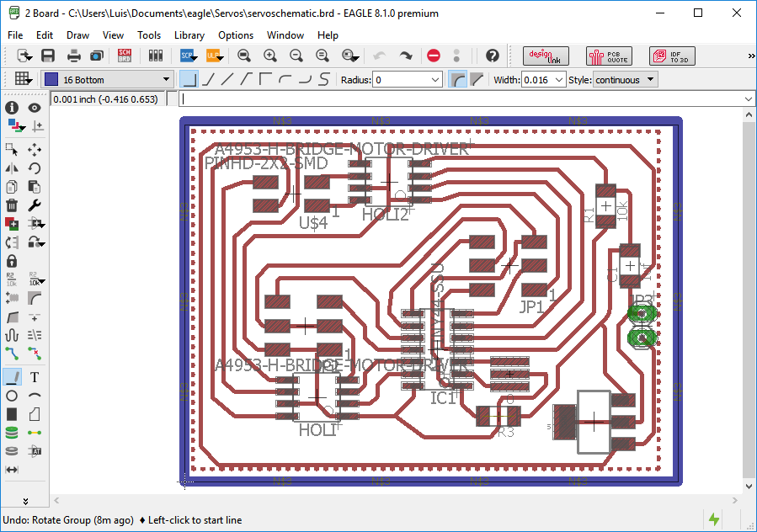Image resolution: width=757 pixels, height=532 pixels.
Task: Select the Polygon tool
Action: coord(35,414)
